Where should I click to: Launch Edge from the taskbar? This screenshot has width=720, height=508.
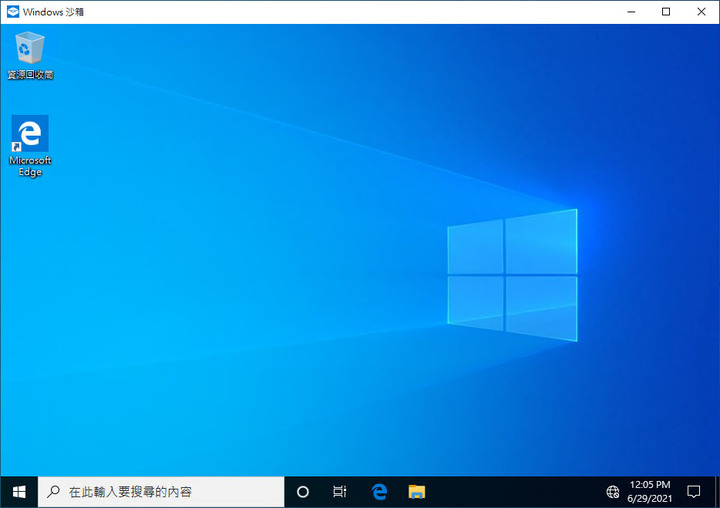click(x=379, y=492)
